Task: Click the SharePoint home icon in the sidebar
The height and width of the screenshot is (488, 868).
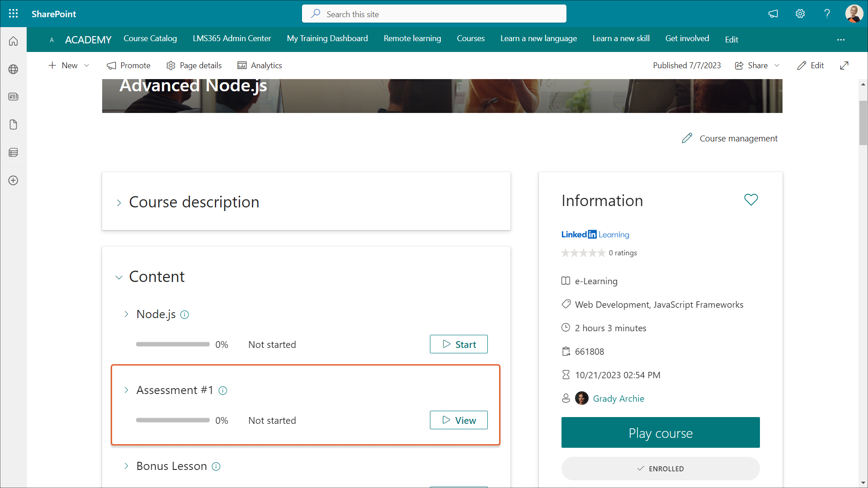Action: point(13,41)
